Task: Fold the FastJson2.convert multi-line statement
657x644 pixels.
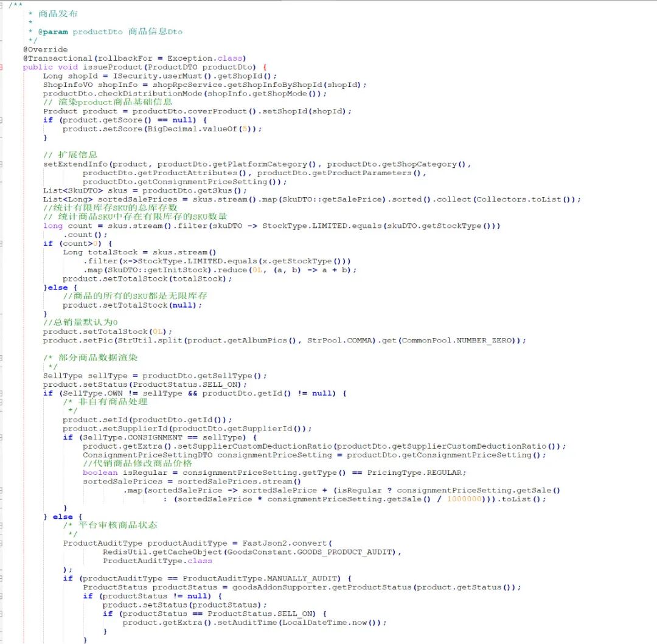Action: 2,543
